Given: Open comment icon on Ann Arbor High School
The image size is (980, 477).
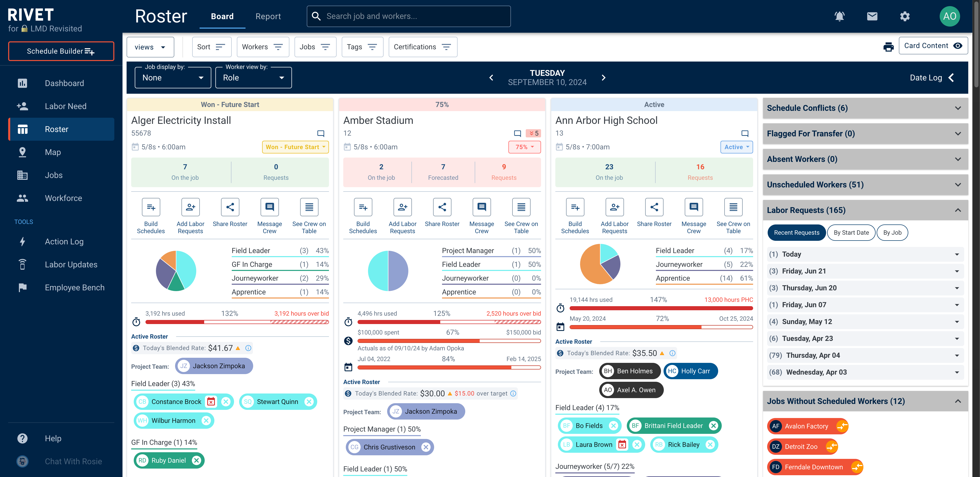Looking at the screenshot, I should coord(745,133).
